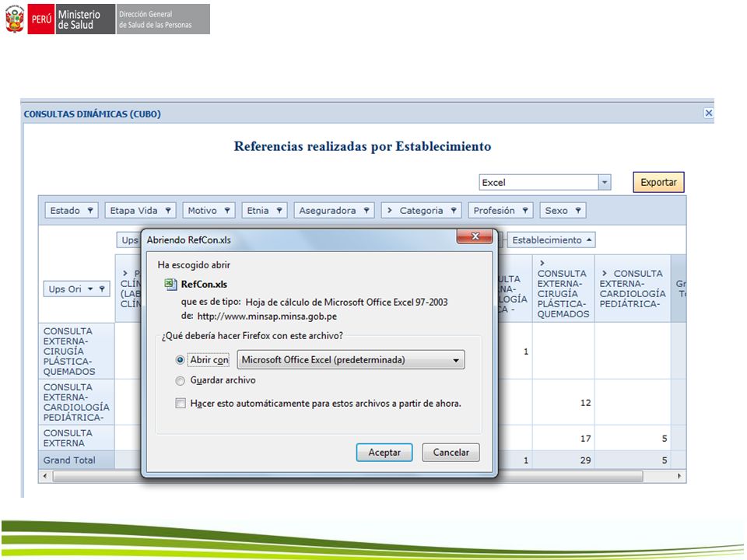747x560 pixels.
Task: Click the '5' in the Grand Total row
Action: (664, 460)
